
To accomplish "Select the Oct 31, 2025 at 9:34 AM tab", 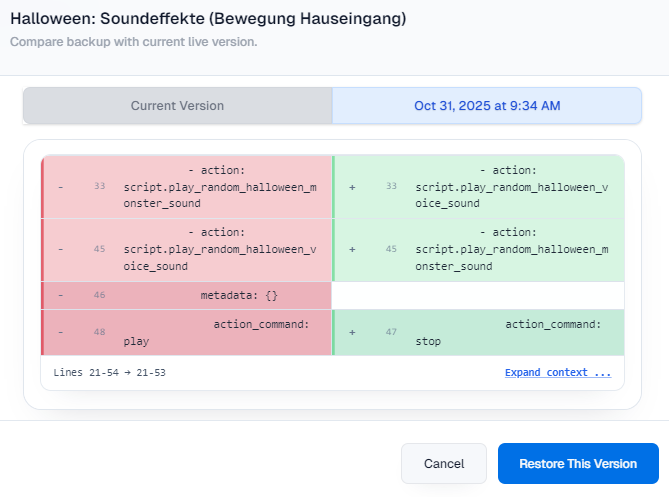I will [486, 105].
